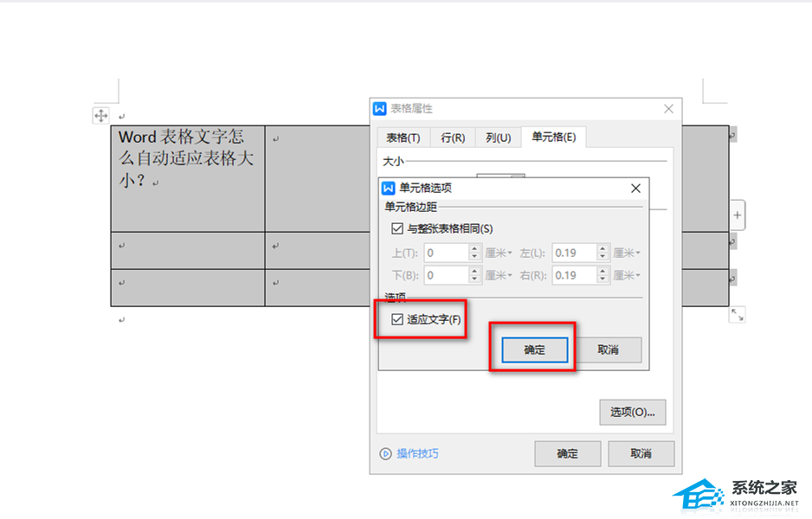
Task: Switch to the 表格(T) tab
Action: pos(403,138)
